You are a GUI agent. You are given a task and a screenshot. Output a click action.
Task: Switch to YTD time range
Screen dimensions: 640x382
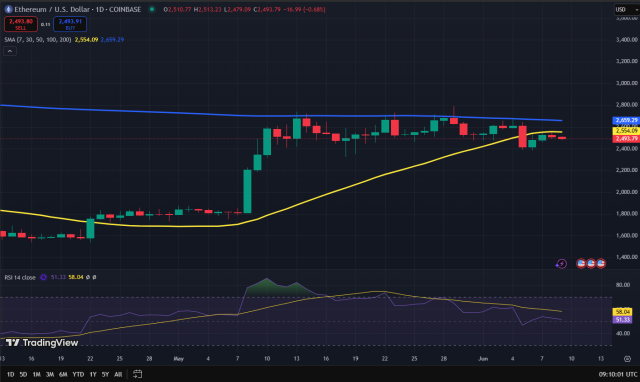pos(78,374)
